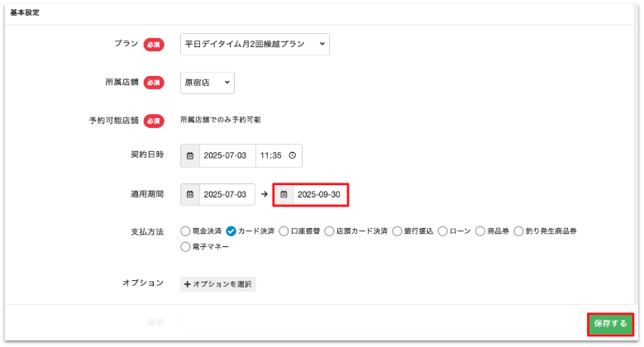Select ローン payment option

tap(443, 231)
